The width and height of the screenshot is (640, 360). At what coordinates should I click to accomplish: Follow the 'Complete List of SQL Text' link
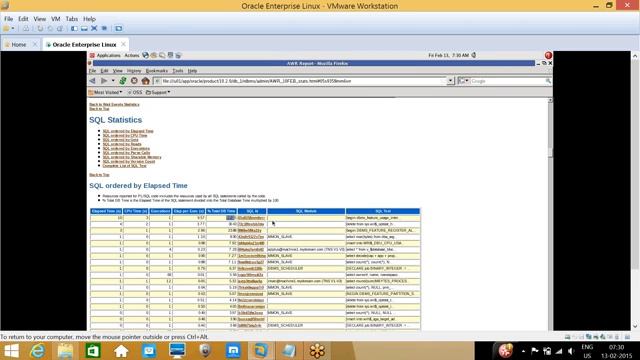124,166
